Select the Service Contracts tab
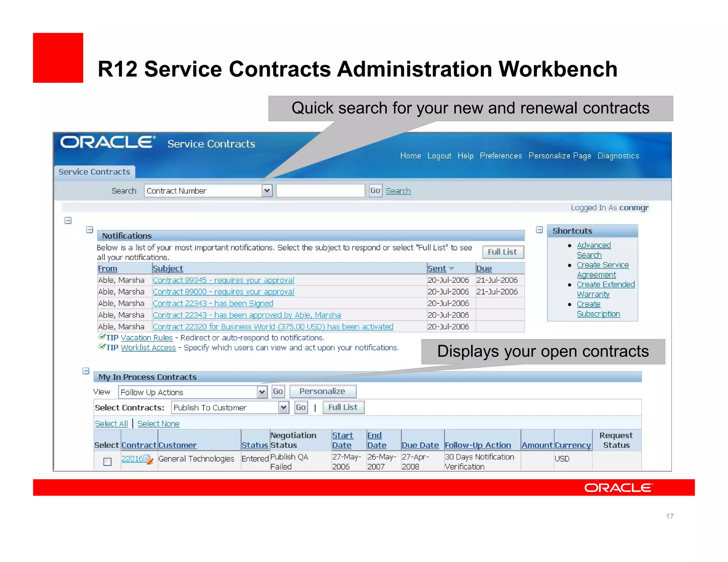 pyautogui.click(x=95, y=172)
